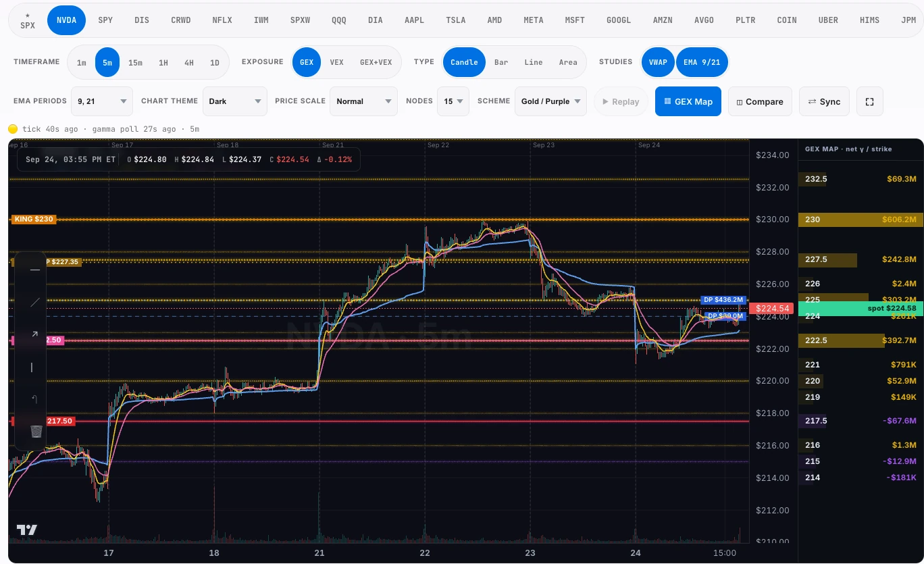Click the TradingView logo on chart
924x564 pixels.
pyautogui.click(x=27, y=530)
